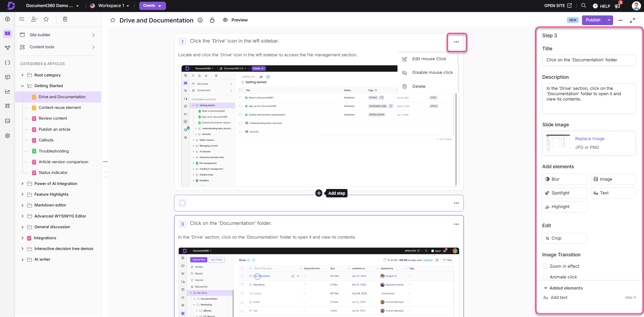Image resolution: width=644 pixels, height=317 pixels.
Task: Expand editor to full screen
Action: tap(632, 20)
